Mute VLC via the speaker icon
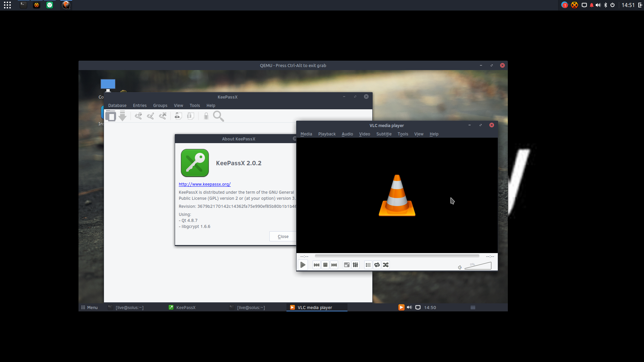This screenshot has width=644, height=362. 460,267
